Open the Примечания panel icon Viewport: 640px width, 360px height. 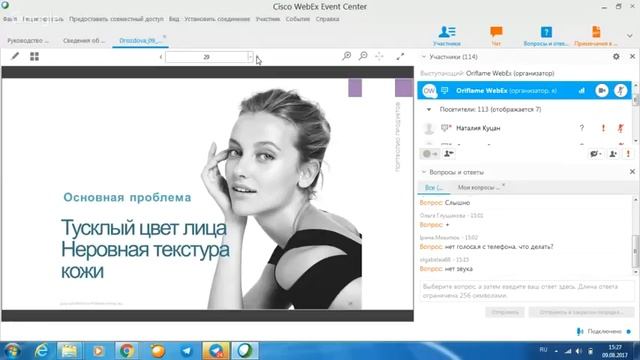tap(596, 36)
